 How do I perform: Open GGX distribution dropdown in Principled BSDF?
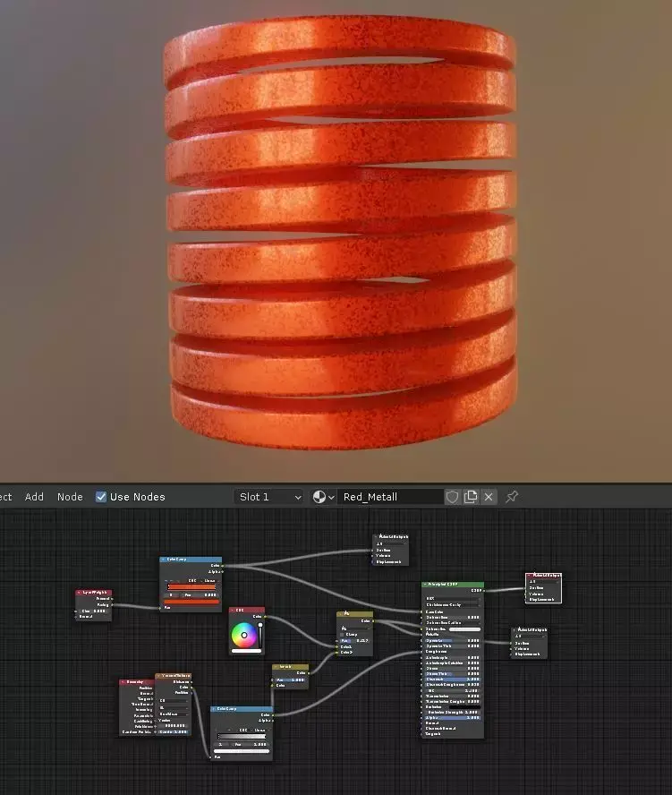coord(453,598)
